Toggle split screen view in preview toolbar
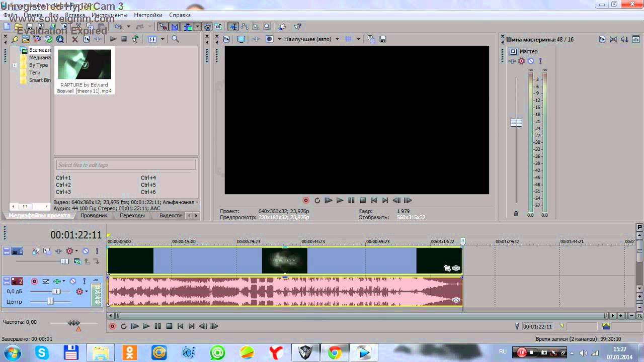 (x=269, y=39)
